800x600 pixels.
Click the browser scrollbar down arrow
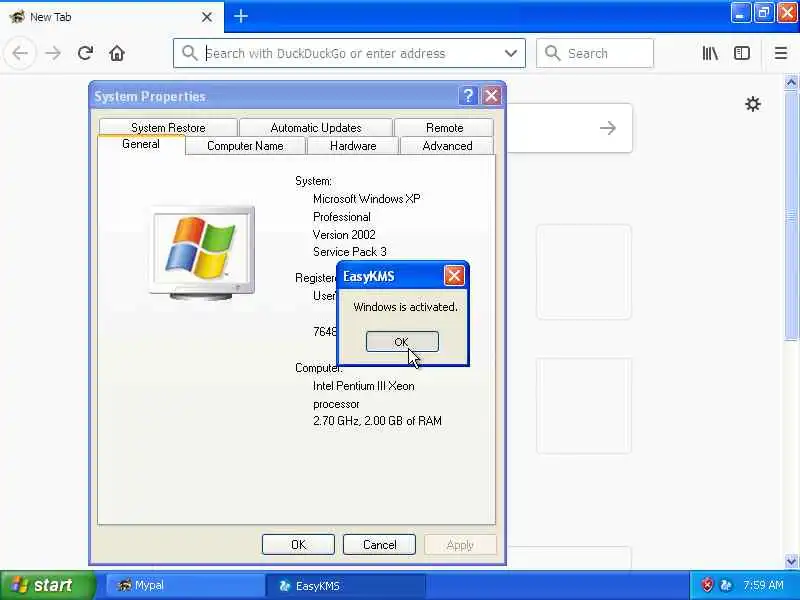[791, 561]
